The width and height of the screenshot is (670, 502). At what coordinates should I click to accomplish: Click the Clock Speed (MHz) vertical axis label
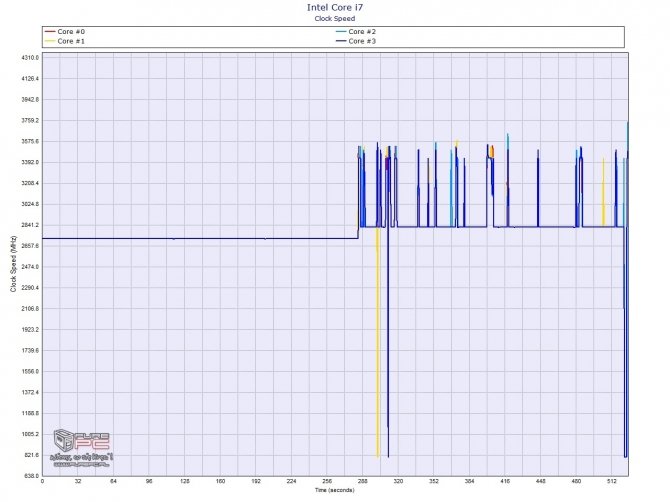[x=13, y=264]
